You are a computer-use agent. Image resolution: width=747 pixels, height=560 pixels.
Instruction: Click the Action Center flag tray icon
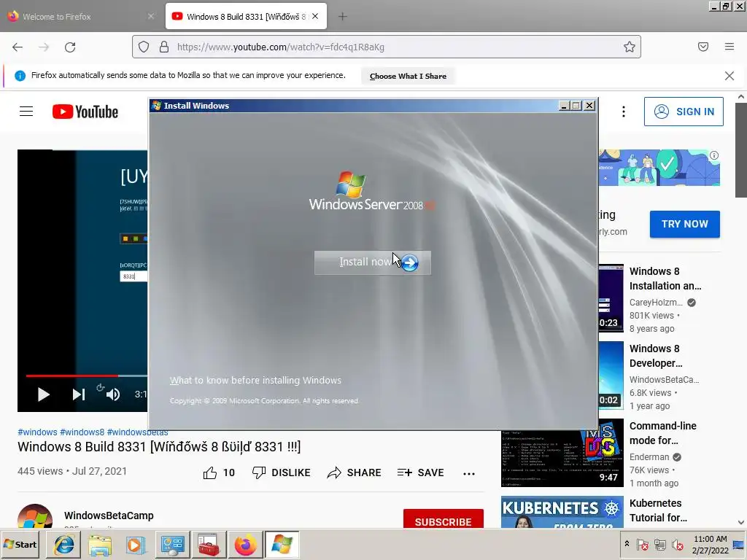tap(642, 544)
